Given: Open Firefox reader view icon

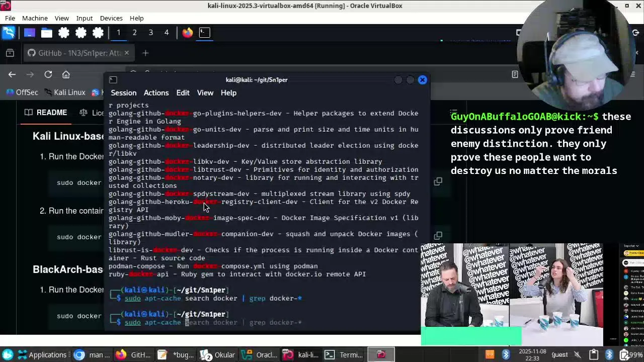Looking at the screenshot, I should click(x=515, y=74).
